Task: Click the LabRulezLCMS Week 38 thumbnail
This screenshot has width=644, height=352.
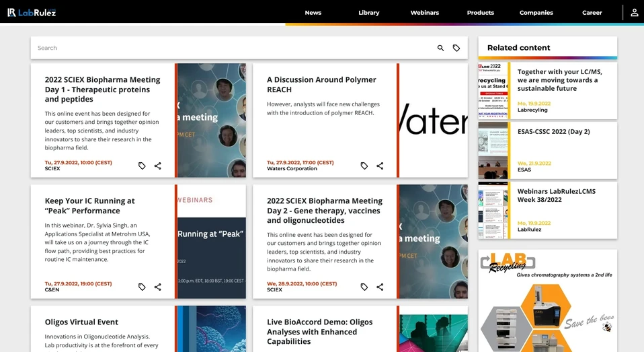Action: tap(493, 210)
